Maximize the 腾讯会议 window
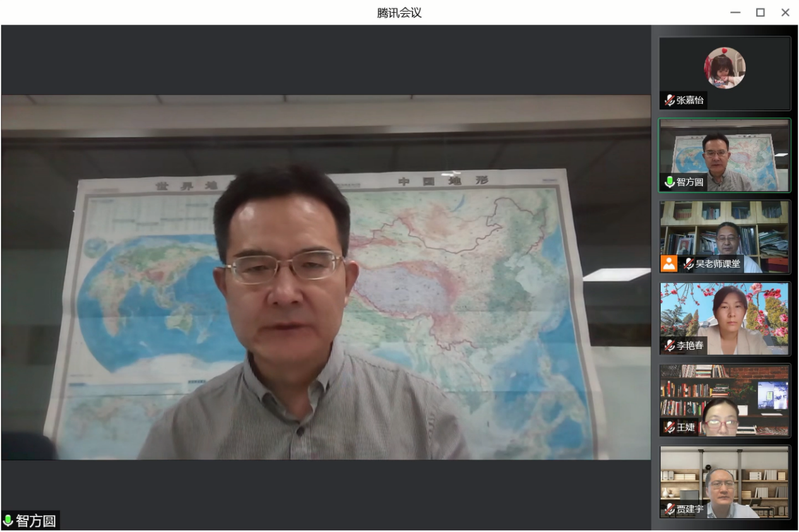799x532 pixels. pos(761,13)
